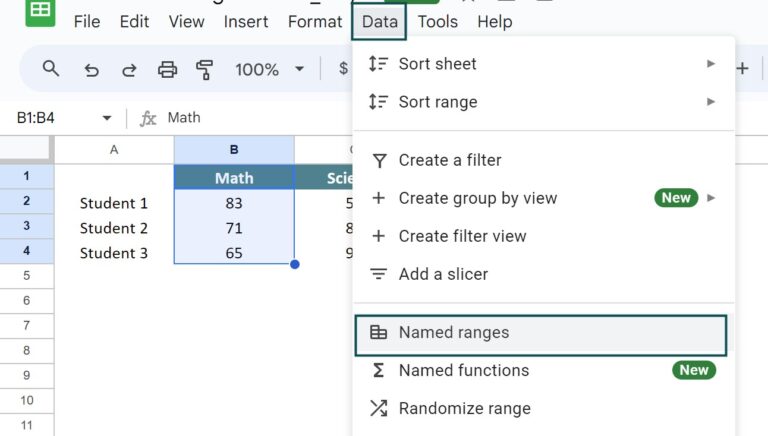Select row 1 header
768x436 pixels.
[x=26, y=176]
